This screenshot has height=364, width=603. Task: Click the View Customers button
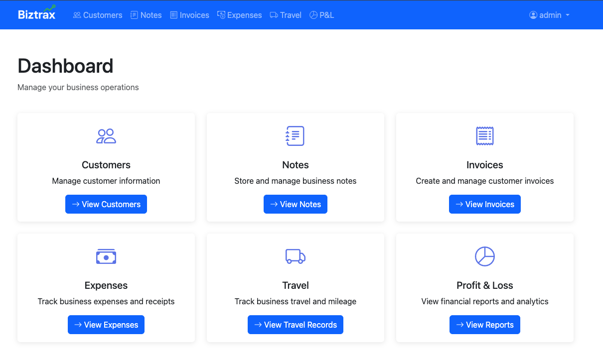coord(106,204)
